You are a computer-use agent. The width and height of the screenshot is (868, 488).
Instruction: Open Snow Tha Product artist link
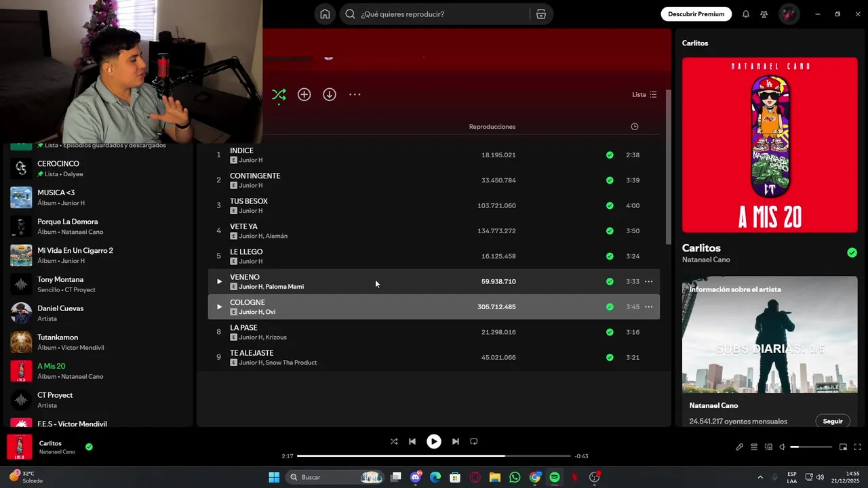pos(291,363)
